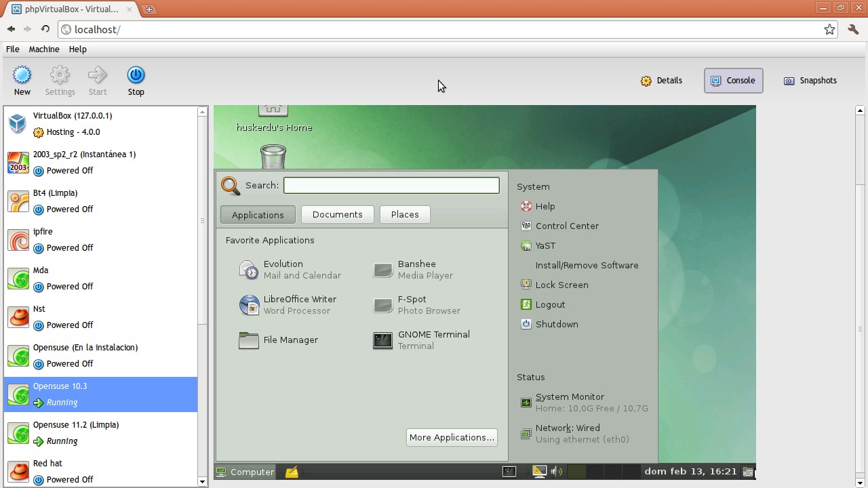Viewport: 868px width, 488px height.
Task: Launch Banshee Media Player
Action: [x=414, y=270]
